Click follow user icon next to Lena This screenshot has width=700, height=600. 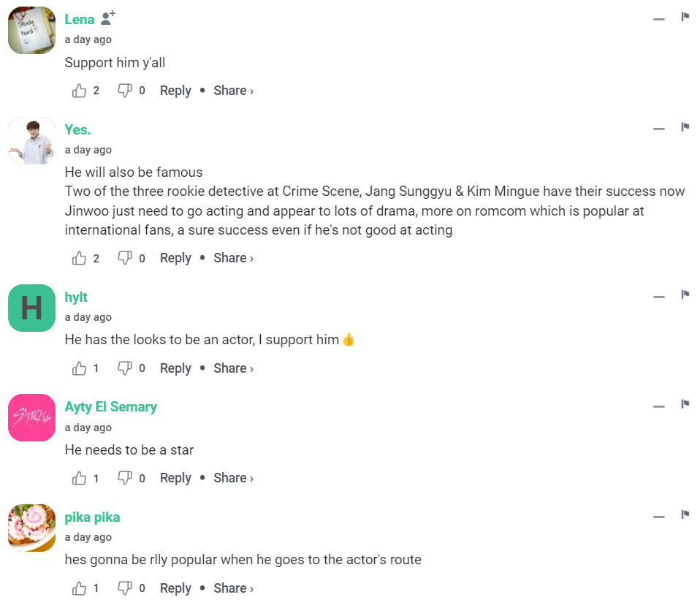point(107,18)
